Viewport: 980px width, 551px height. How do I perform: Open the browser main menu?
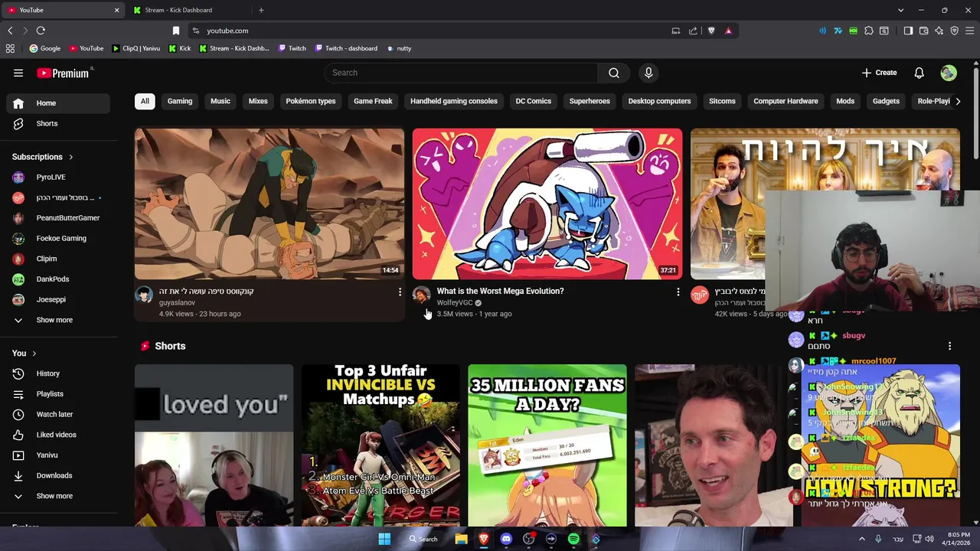tap(970, 31)
